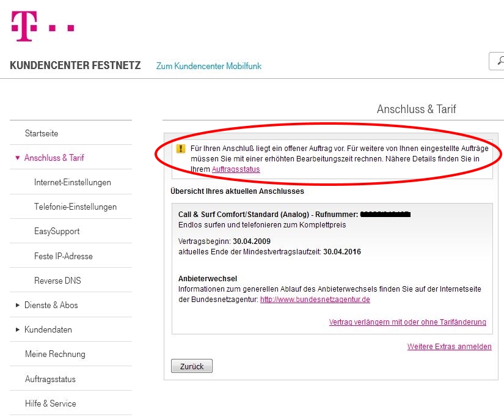This screenshot has width=504, height=420.
Task: Click the KUNDENCENTER FESTNETZ heading
Action: pyautogui.click(x=75, y=65)
